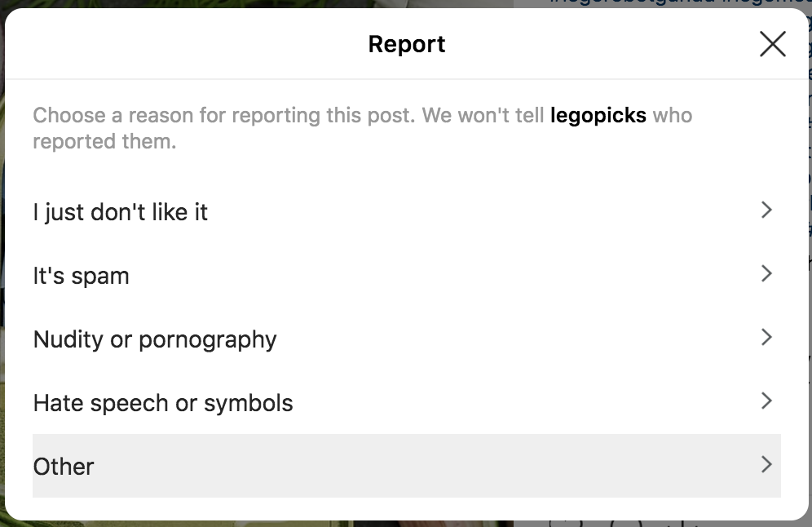The height and width of the screenshot is (527, 812).
Task: Expand the chevron on the Other row
Action: 767,464
